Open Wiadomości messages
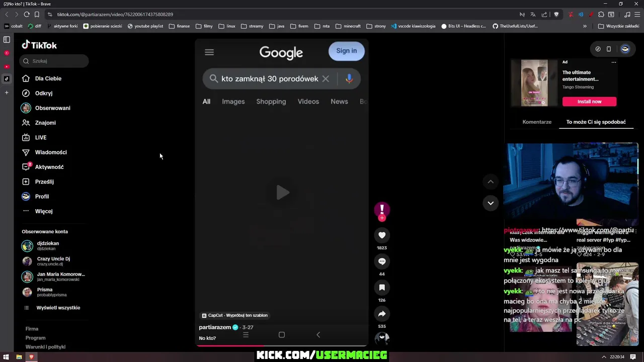The height and width of the screenshot is (362, 644). 51,152
